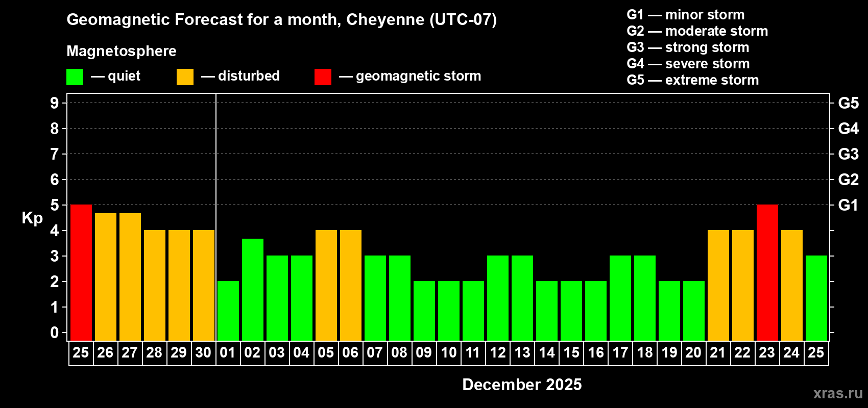Screen dimensions: 868x408
Task: Click the 'geomagnetic storm' legend label
Action: (x=418, y=76)
